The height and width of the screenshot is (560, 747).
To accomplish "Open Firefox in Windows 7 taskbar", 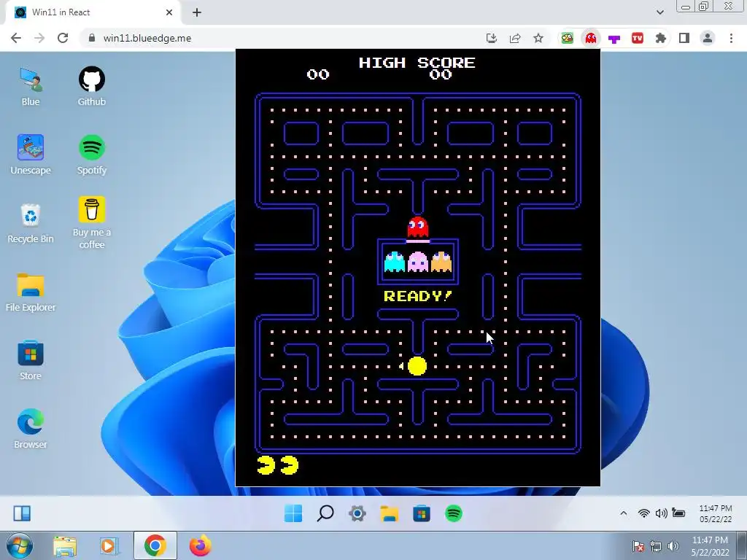I will pos(200,545).
